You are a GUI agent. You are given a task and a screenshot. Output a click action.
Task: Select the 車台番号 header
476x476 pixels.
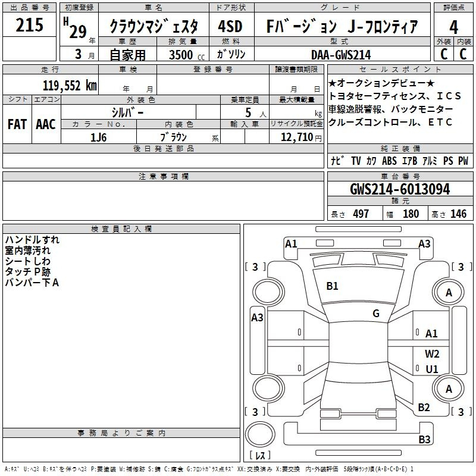[x=400, y=176]
